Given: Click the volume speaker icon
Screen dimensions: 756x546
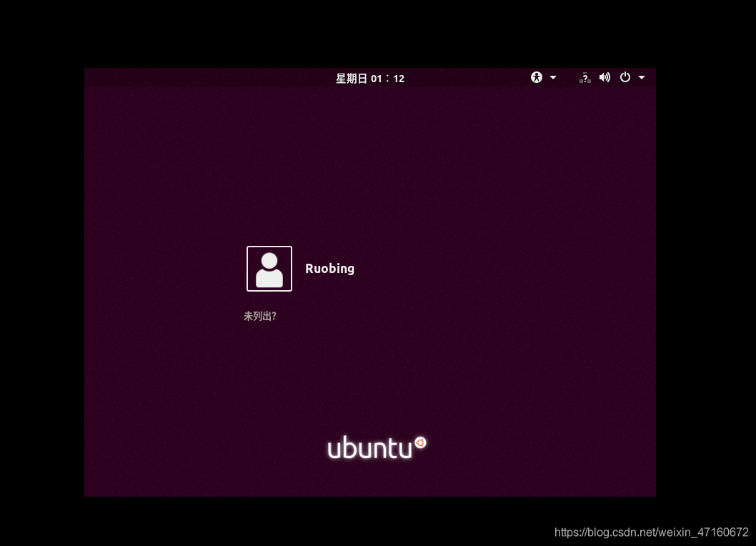Looking at the screenshot, I should coord(605,77).
